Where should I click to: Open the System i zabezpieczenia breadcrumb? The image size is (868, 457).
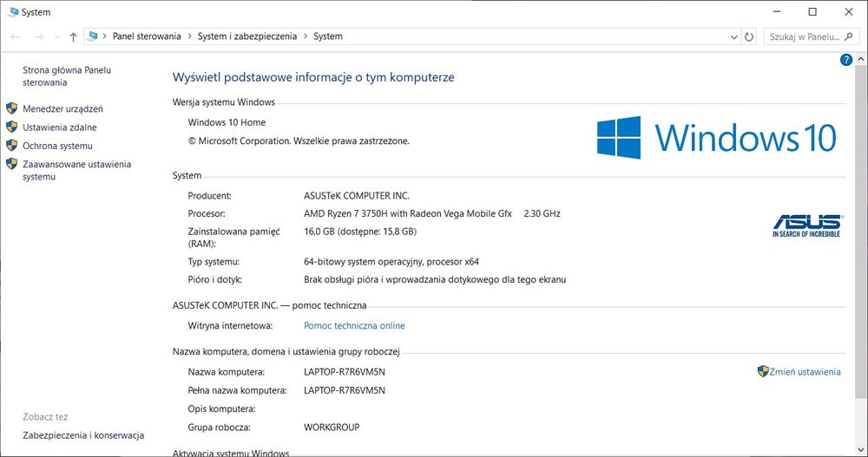[x=247, y=36]
